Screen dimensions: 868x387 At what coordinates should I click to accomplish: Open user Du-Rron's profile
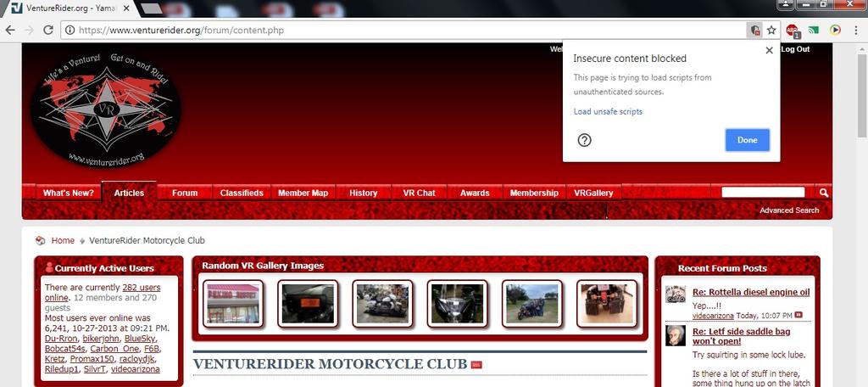pos(61,339)
